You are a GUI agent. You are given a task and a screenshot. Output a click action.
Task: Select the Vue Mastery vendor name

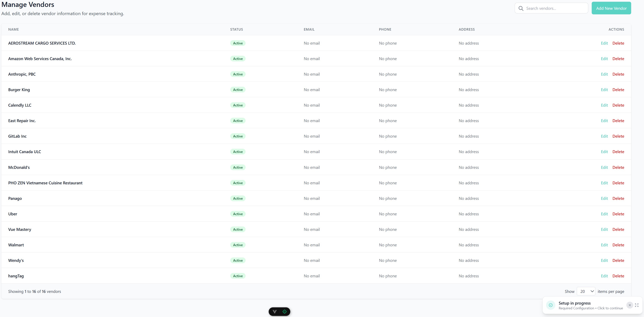pos(20,229)
